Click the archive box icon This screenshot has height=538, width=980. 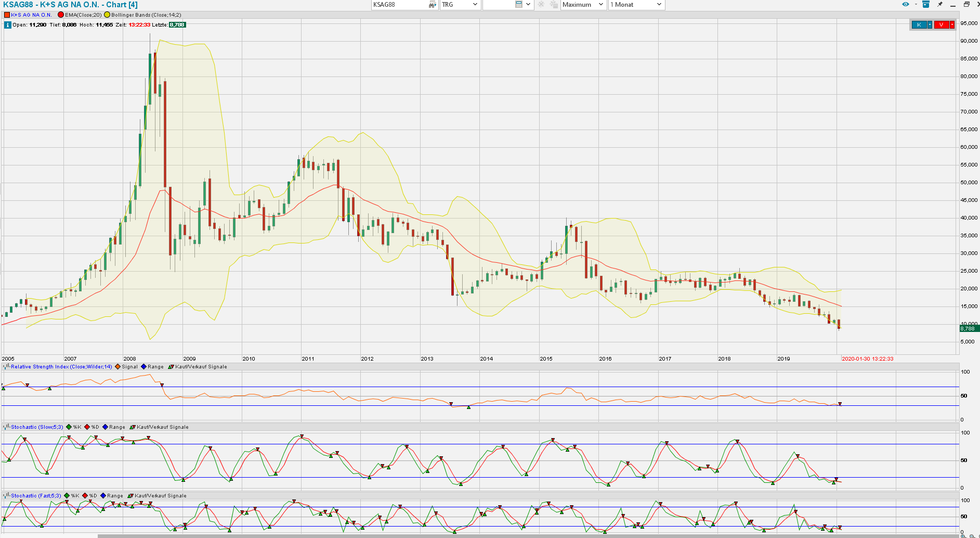(925, 5)
